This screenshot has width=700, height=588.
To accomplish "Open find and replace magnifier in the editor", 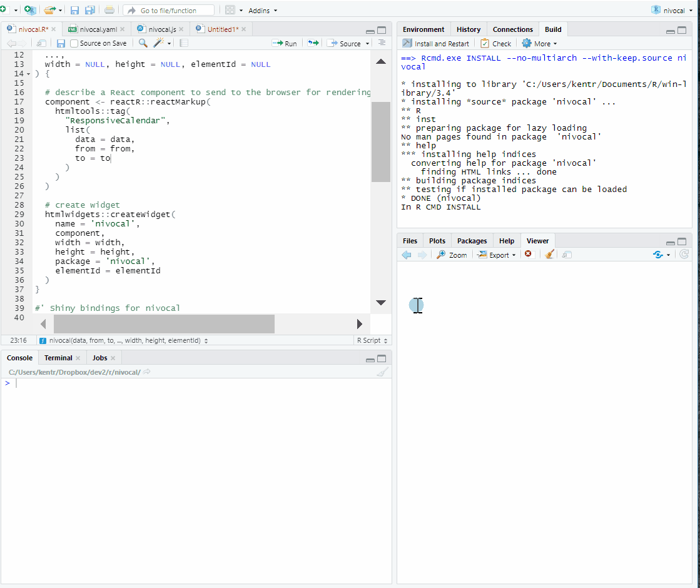I will pyautogui.click(x=143, y=43).
